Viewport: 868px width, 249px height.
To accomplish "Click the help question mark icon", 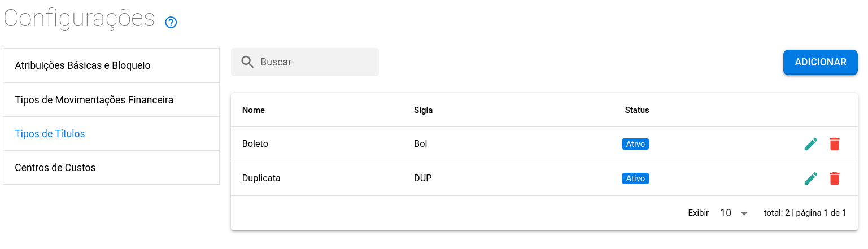I will coord(171,23).
